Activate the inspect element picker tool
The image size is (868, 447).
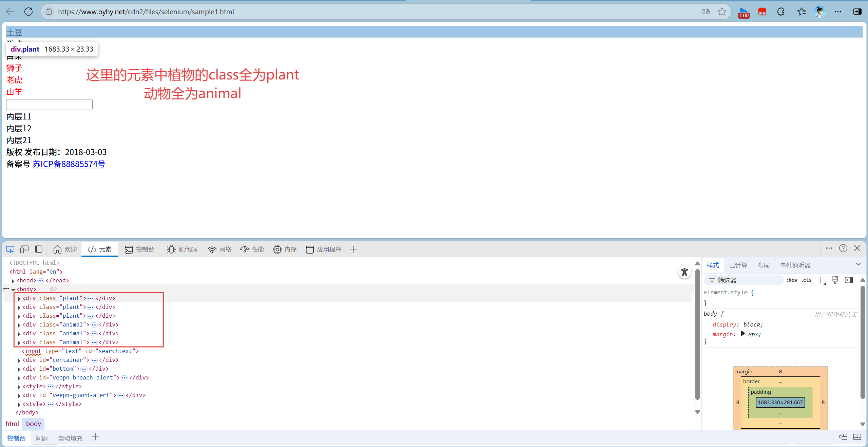pos(10,249)
